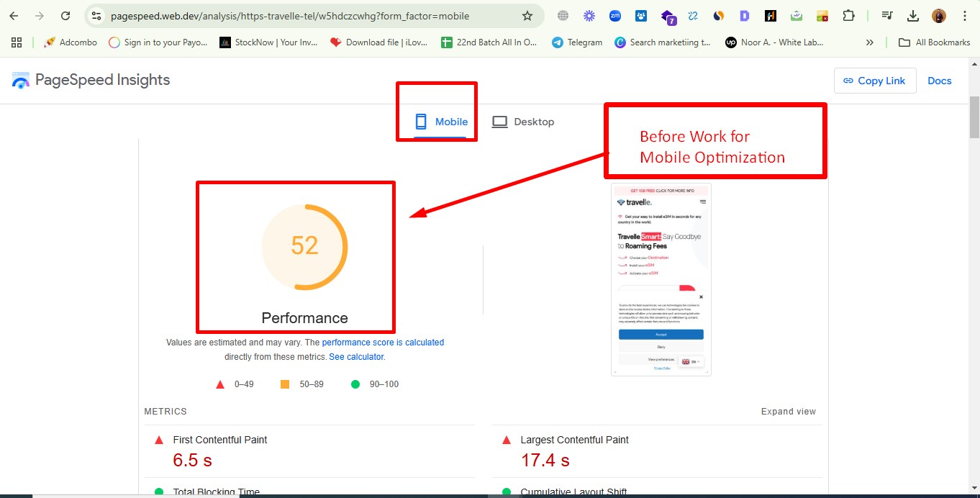This screenshot has height=498, width=980.
Task: Toggle Expand view for metrics
Action: click(x=788, y=412)
